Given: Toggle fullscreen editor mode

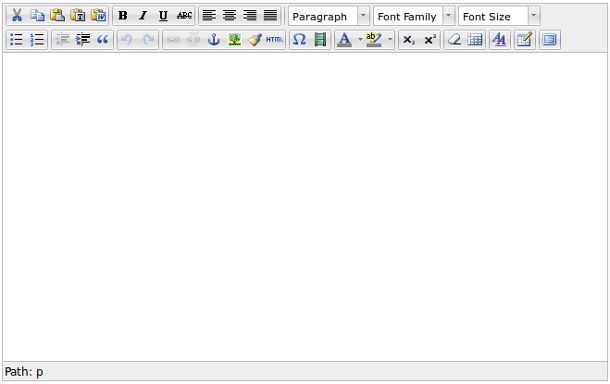Looking at the screenshot, I should (x=549, y=40).
